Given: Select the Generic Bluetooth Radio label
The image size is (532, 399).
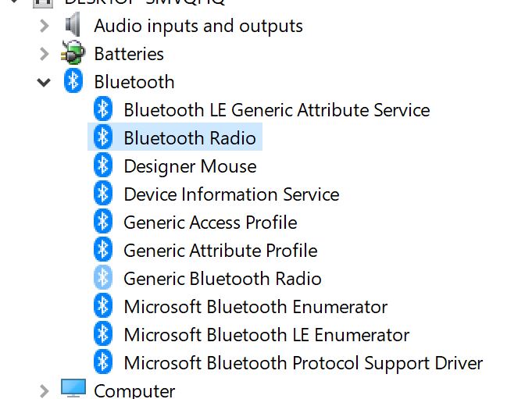Looking at the screenshot, I should (x=222, y=279).
